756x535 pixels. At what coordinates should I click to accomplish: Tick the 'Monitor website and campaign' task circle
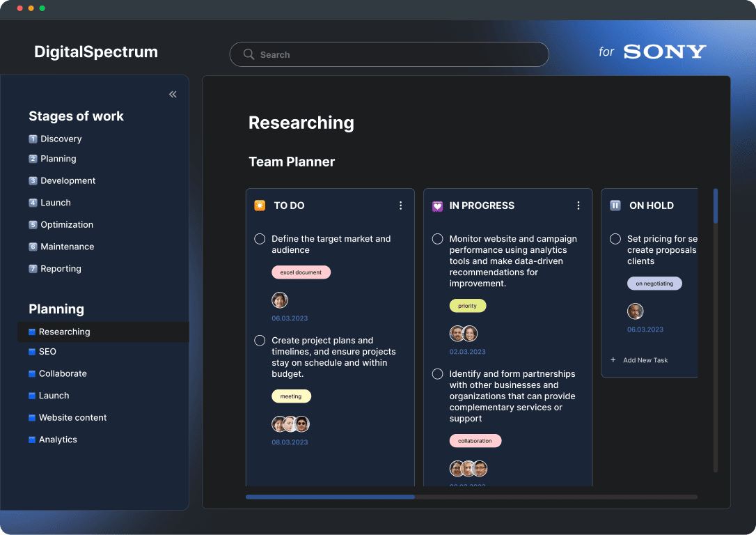pyautogui.click(x=437, y=239)
